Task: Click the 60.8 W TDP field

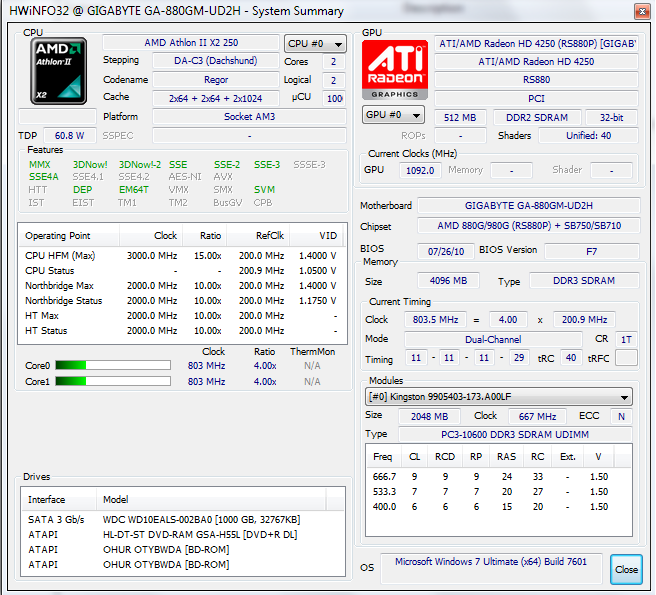Action: 69,136
